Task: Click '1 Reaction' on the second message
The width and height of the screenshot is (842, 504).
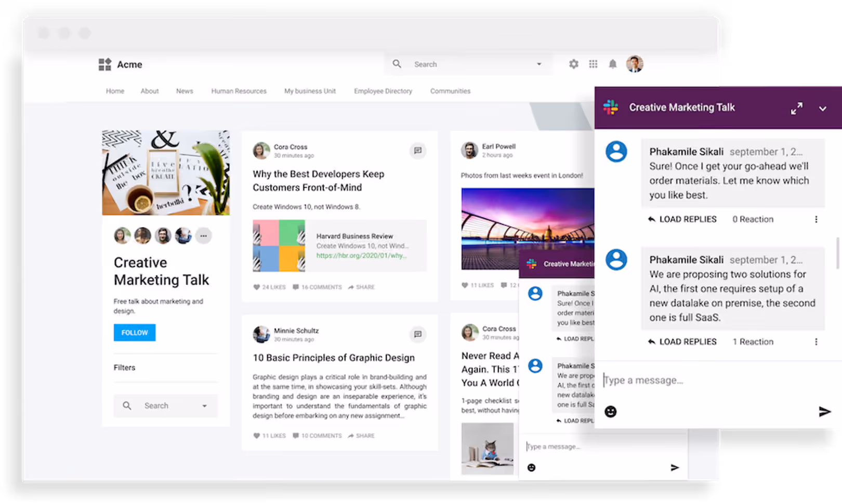Action: pyautogui.click(x=753, y=342)
